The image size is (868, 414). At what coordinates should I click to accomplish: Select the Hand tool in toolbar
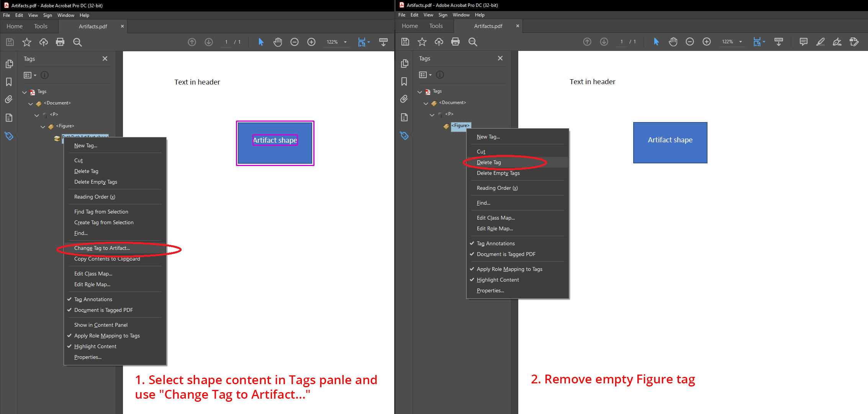pyautogui.click(x=277, y=42)
